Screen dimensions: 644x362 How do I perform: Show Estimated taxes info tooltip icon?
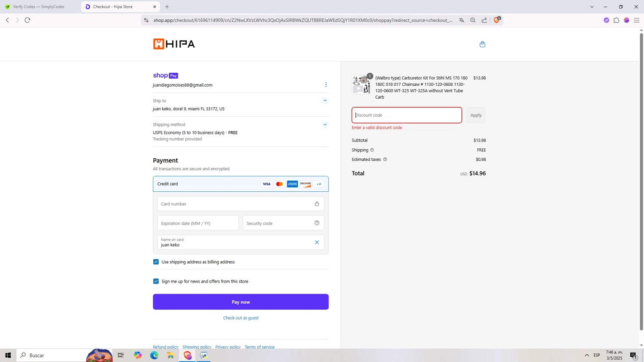click(385, 160)
